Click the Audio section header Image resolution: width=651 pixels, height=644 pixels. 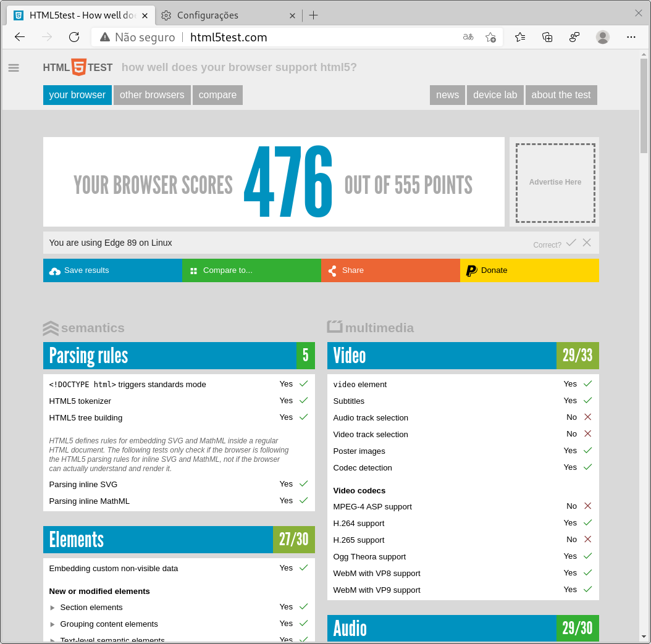click(x=463, y=628)
